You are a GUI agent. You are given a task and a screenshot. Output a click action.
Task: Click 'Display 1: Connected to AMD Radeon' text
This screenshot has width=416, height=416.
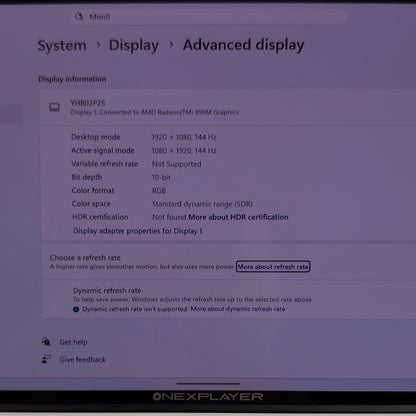[x=155, y=112]
